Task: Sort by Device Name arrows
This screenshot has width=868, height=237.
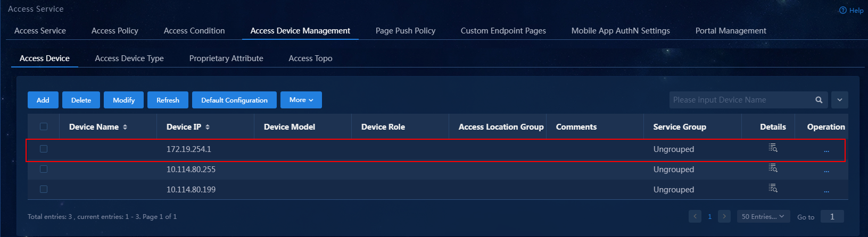Action: 125,127
